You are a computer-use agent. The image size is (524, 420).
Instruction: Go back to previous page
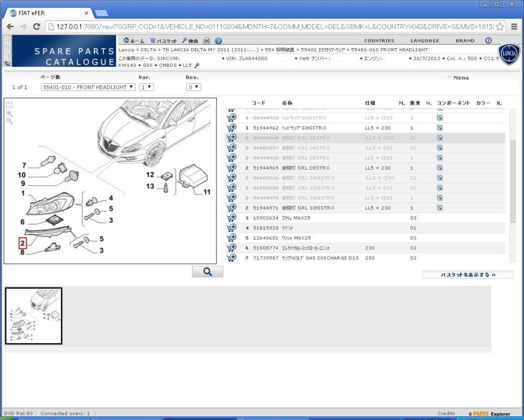pyautogui.click(x=10, y=26)
